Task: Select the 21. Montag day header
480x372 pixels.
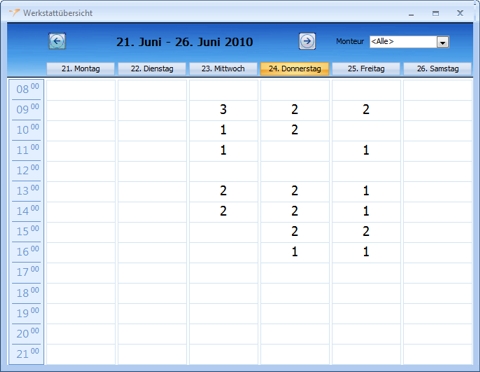Action: (x=81, y=69)
